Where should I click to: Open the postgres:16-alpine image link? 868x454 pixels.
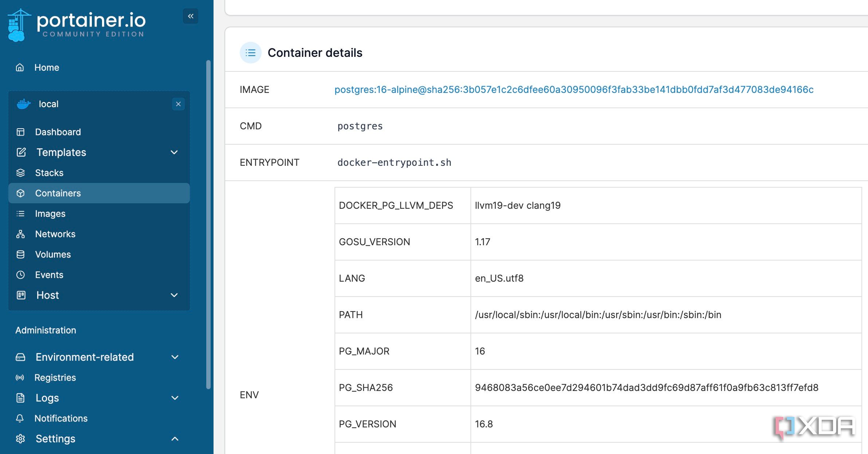[574, 90]
